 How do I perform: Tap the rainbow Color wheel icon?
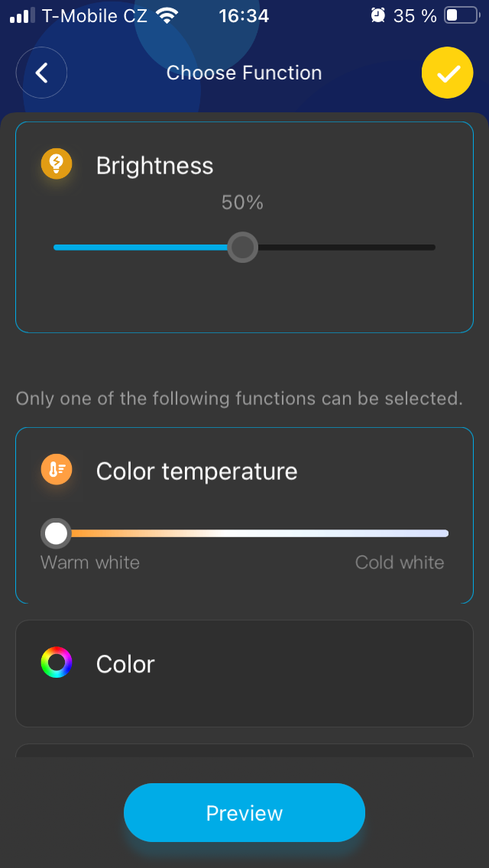(57, 662)
